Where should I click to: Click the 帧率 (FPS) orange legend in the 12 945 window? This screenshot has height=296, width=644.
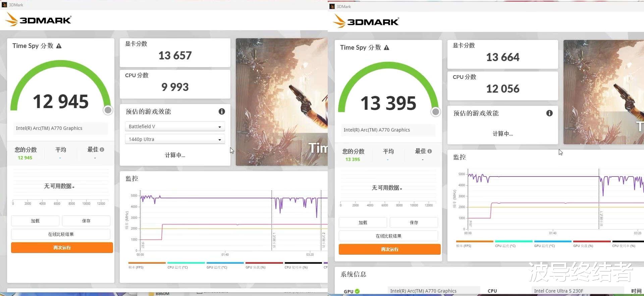pos(147,265)
